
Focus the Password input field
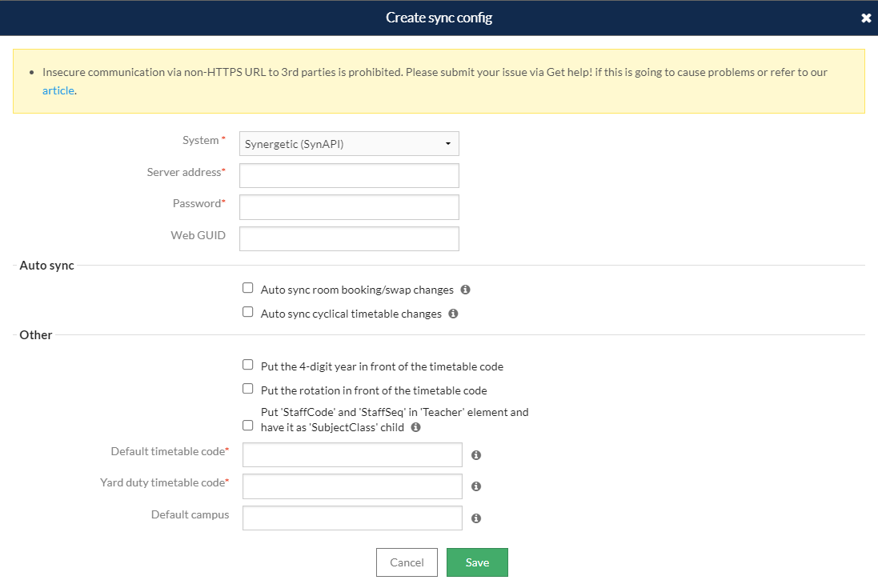[x=349, y=207]
